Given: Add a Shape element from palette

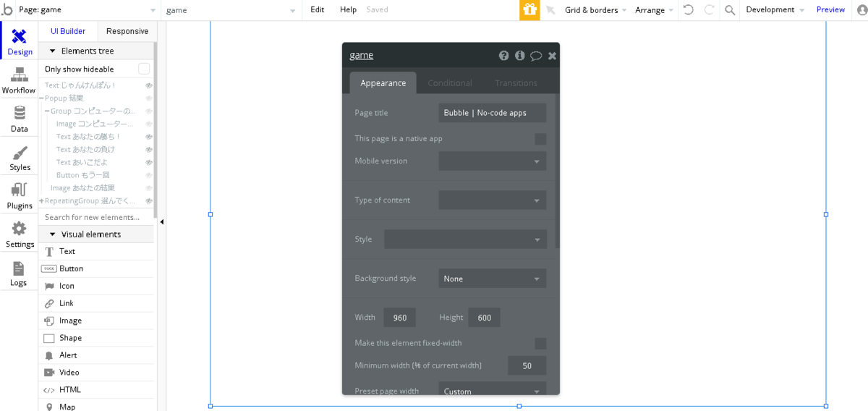Looking at the screenshot, I should pos(96,338).
